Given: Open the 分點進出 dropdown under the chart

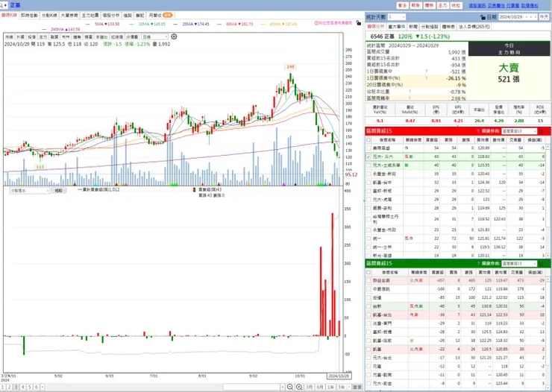Looking at the screenshot, I should [30, 190].
